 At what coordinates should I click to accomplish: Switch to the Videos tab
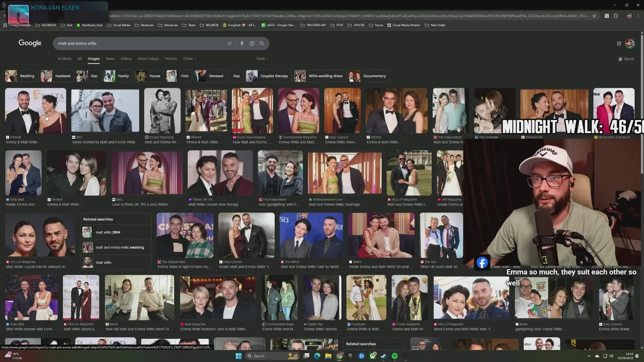[126, 59]
